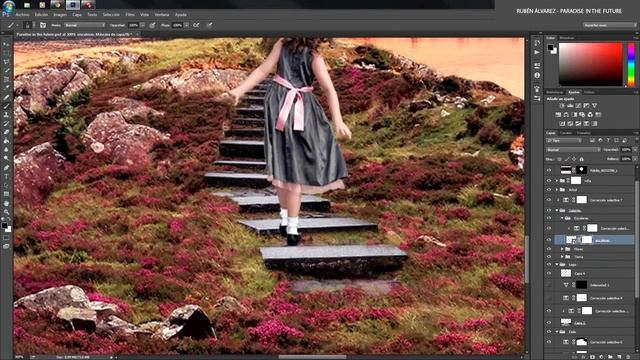Add a Vibrance adjustment layer
The width and height of the screenshot is (640, 360).
point(594,106)
